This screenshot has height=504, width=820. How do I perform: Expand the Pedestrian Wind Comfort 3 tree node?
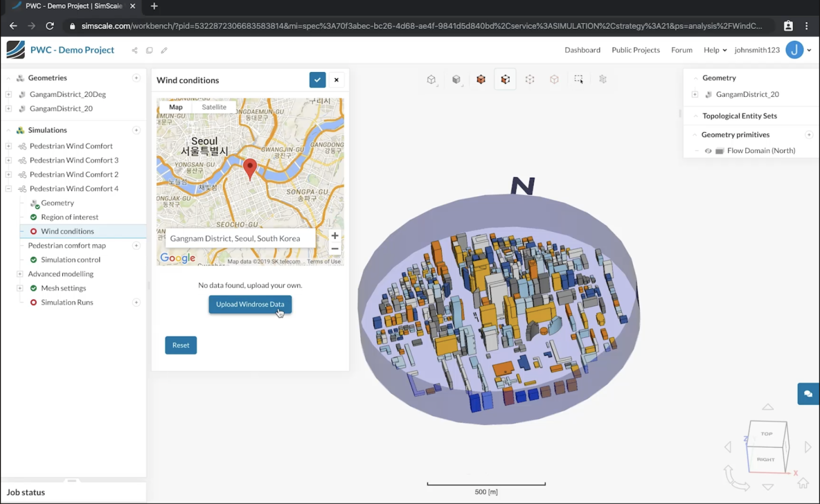(9, 160)
